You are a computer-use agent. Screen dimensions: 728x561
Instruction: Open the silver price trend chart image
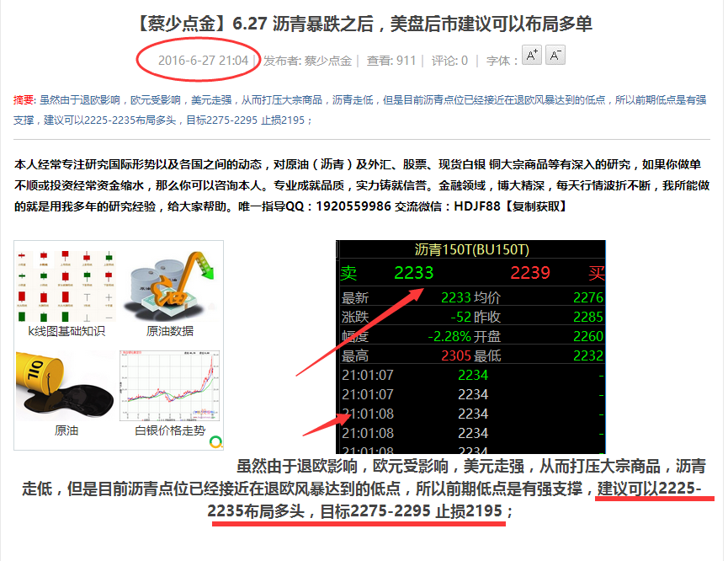[x=170, y=384]
